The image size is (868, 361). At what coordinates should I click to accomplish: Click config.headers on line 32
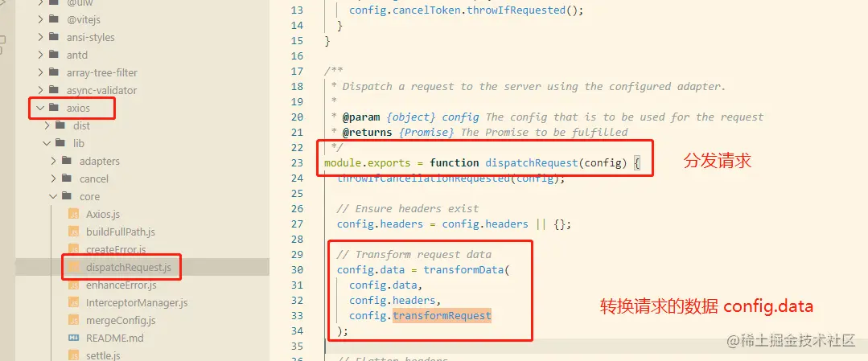pos(394,301)
